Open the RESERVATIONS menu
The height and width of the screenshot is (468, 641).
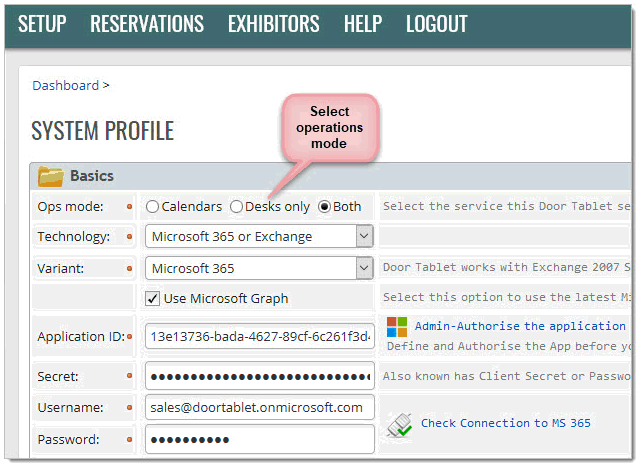[147, 24]
